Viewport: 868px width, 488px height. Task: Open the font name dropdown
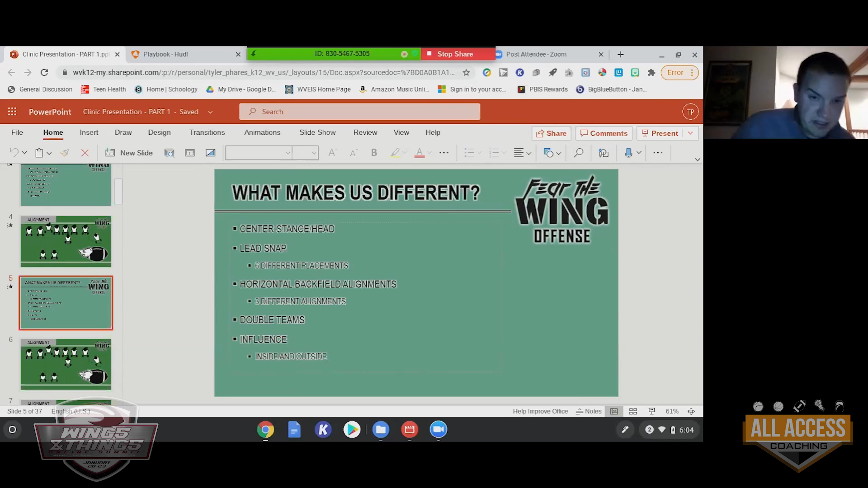tap(259, 153)
